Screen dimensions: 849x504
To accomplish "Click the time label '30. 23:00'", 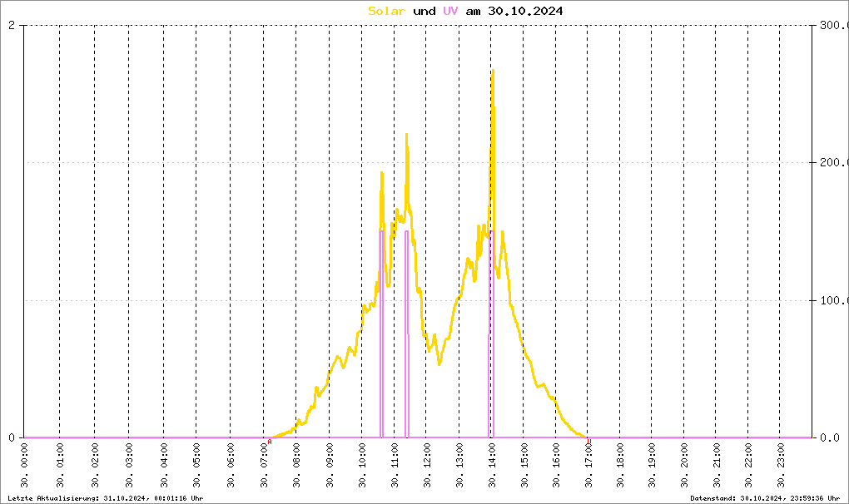I will pyautogui.click(x=780, y=466).
